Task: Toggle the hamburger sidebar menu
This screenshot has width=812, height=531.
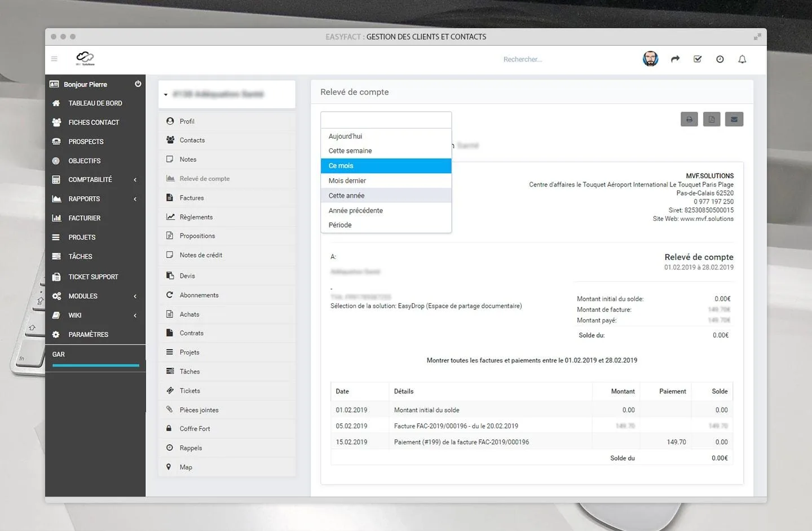Action: click(x=54, y=59)
